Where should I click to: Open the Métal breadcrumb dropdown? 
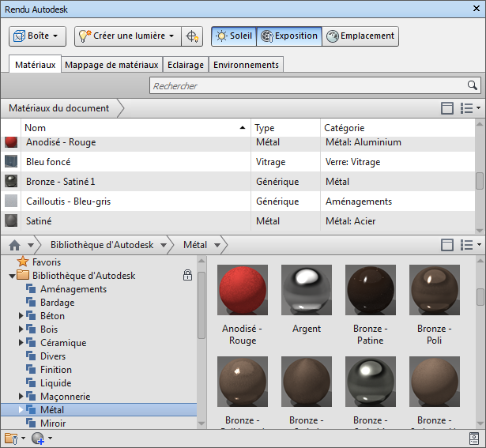[217, 246]
